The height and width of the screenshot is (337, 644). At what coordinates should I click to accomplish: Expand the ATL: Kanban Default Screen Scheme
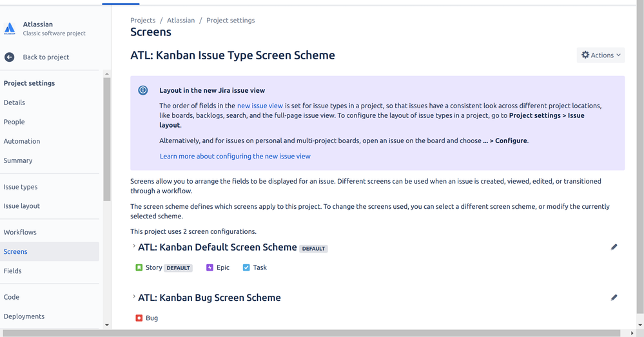[134, 246]
